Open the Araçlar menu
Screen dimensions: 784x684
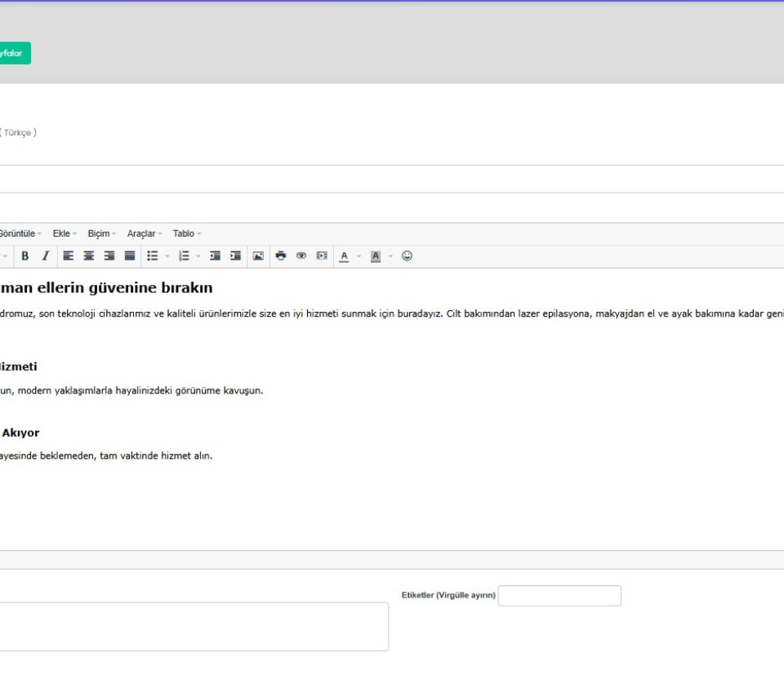pos(144,233)
